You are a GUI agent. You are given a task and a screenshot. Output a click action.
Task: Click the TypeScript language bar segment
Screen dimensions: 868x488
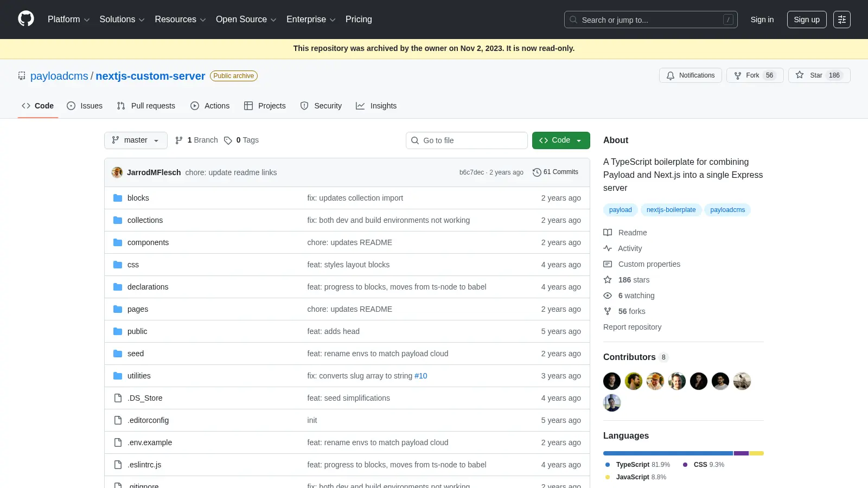tap(668, 453)
